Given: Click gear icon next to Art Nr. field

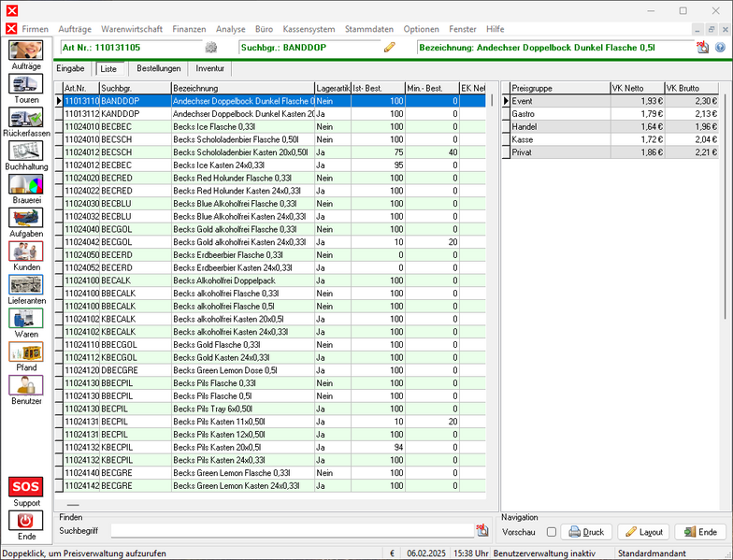Looking at the screenshot, I should point(211,47).
